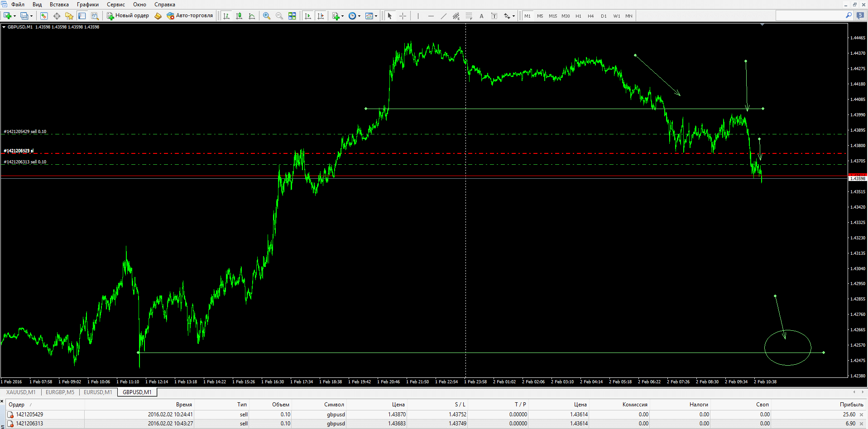Open the Сервис menu
This screenshot has height=429, width=868.
(x=116, y=5)
